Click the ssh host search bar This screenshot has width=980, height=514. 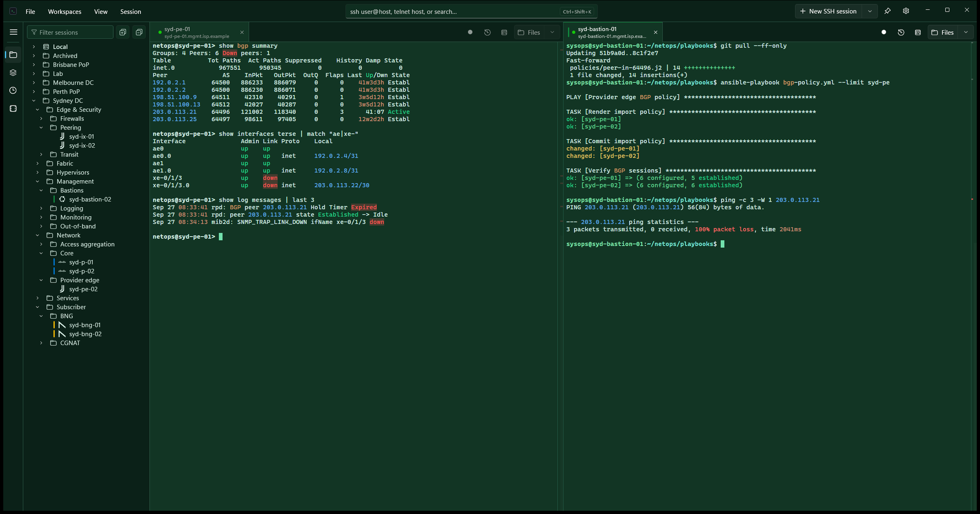(x=471, y=11)
